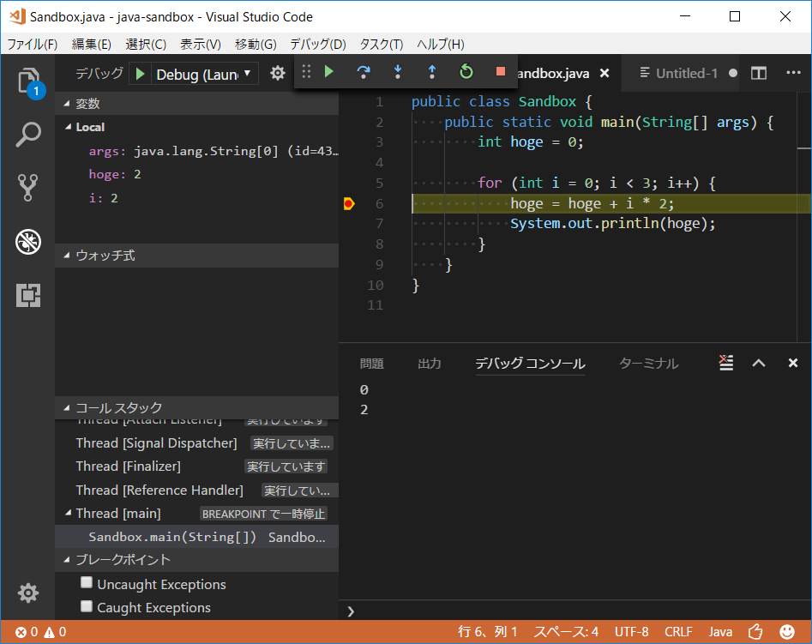Step over in debug toolbar

click(364, 71)
